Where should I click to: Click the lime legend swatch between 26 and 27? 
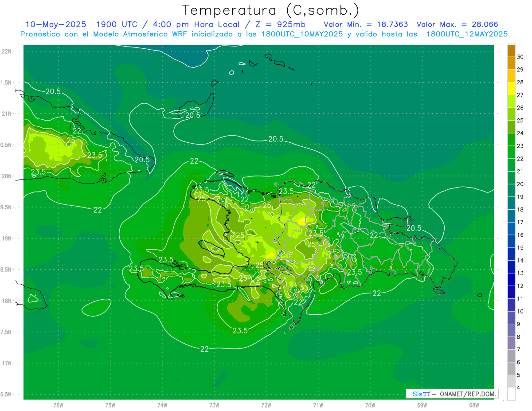pyautogui.click(x=511, y=102)
